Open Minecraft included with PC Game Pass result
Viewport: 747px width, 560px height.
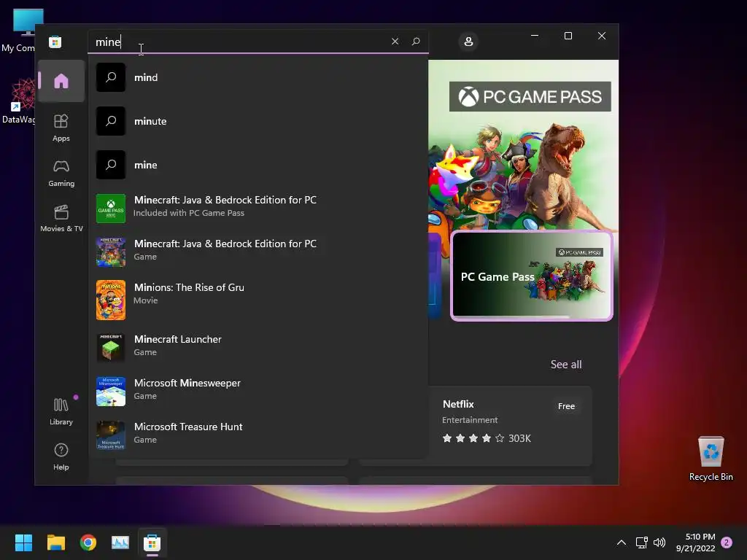(258, 208)
